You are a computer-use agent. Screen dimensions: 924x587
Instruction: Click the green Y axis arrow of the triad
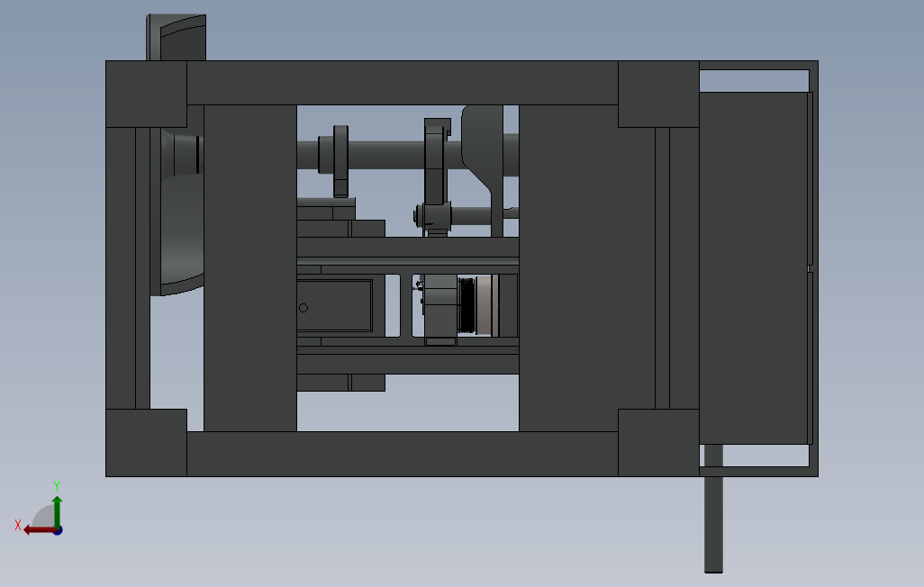tap(57, 511)
